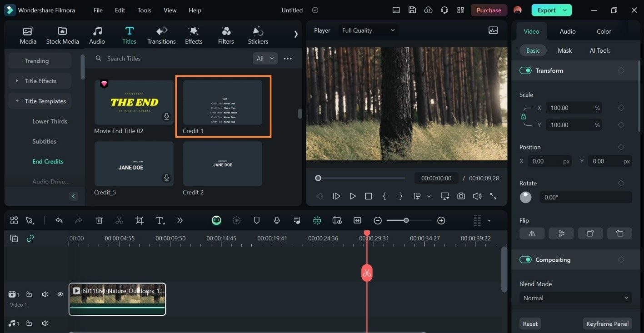
Task: Open the Transitions tab
Action: [161, 35]
